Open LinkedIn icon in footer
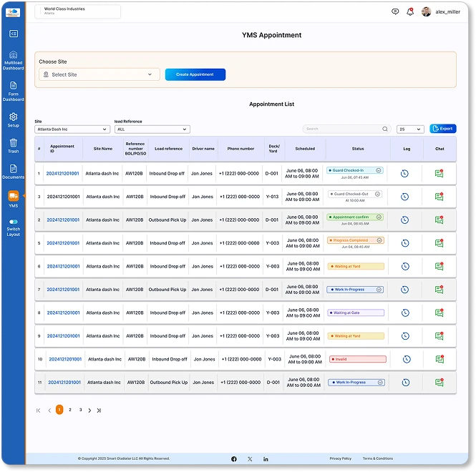 [x=266, y=459]
